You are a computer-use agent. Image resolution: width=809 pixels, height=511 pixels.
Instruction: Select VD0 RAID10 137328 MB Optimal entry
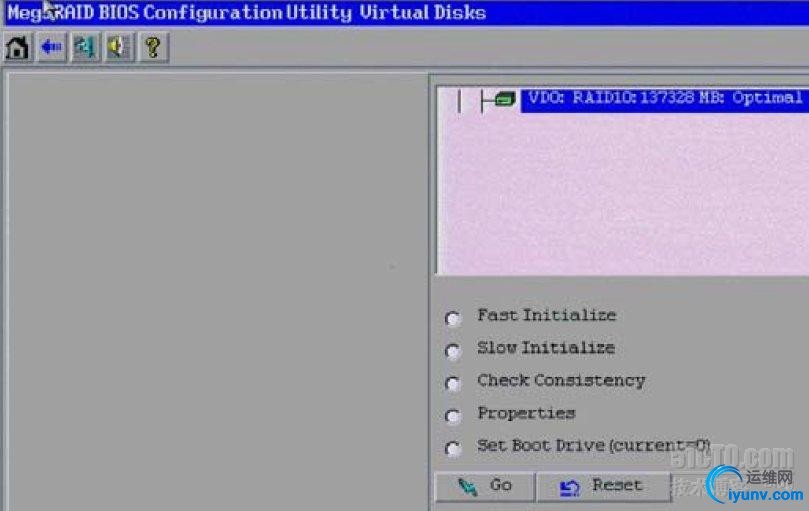pos(665,100)
